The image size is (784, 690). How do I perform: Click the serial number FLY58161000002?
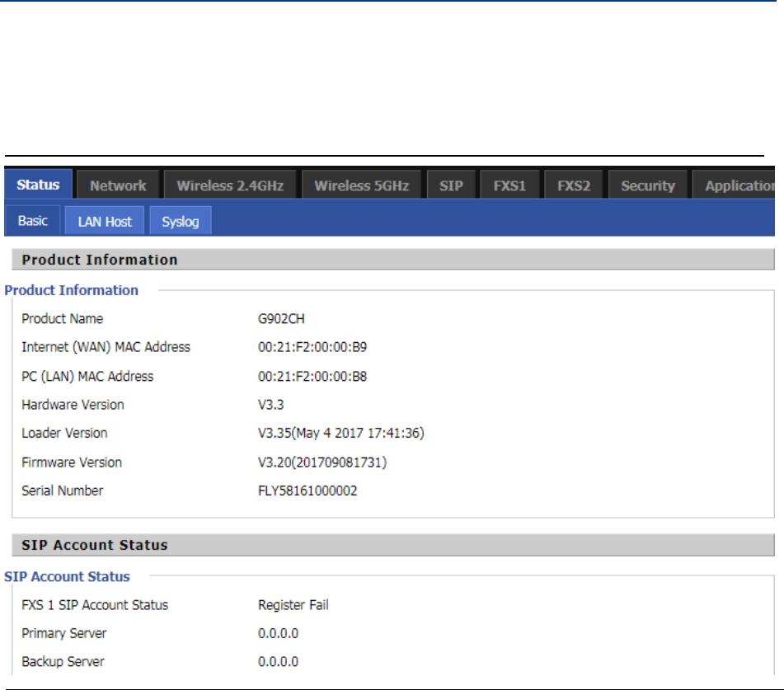click(x=307, y=491)
